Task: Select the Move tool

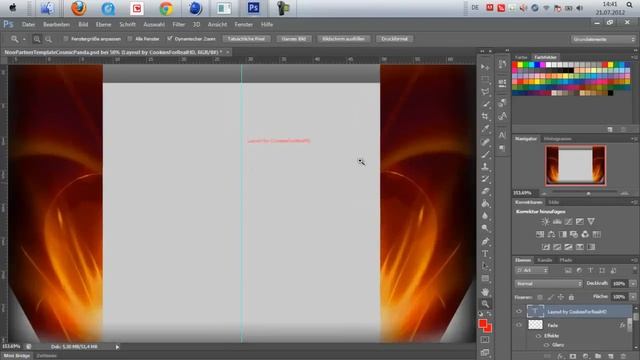Action: coord(485,67)
